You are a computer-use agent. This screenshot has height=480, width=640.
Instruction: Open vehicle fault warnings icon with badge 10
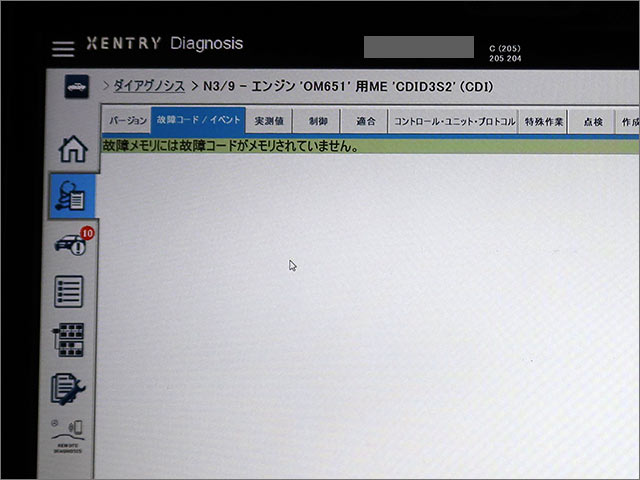(x=74, y=242)
